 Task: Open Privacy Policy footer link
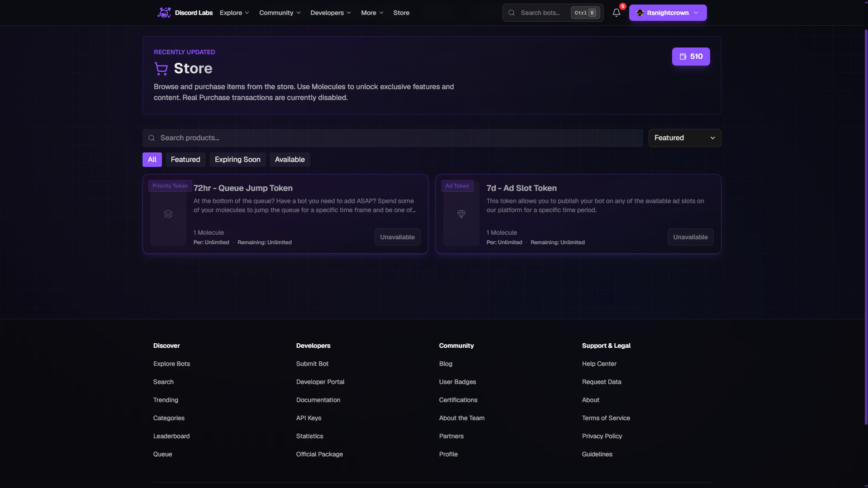602,436
